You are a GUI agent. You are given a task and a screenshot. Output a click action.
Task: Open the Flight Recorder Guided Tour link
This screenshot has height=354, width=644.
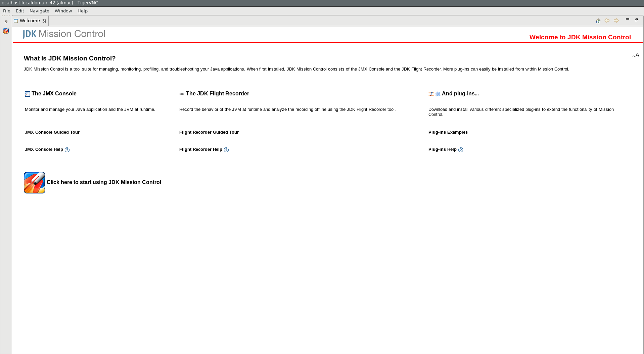tap(209, 132)
